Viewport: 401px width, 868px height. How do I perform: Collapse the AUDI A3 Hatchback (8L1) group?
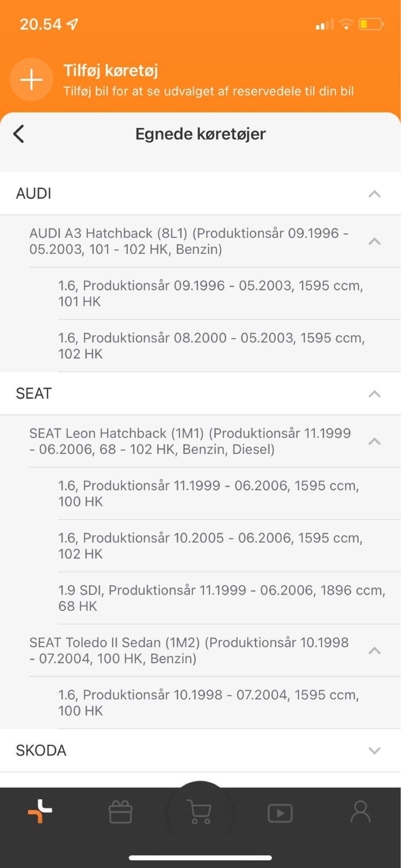click(x=374, y=241)
